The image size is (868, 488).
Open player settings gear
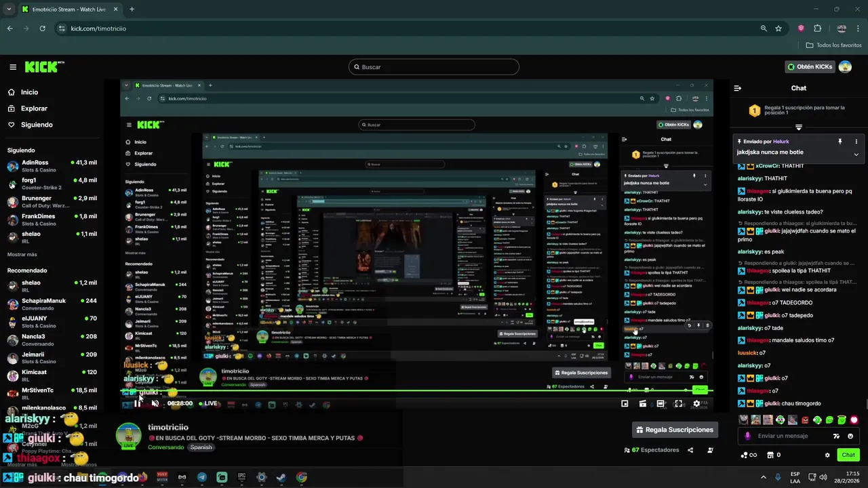coord(696,403)
